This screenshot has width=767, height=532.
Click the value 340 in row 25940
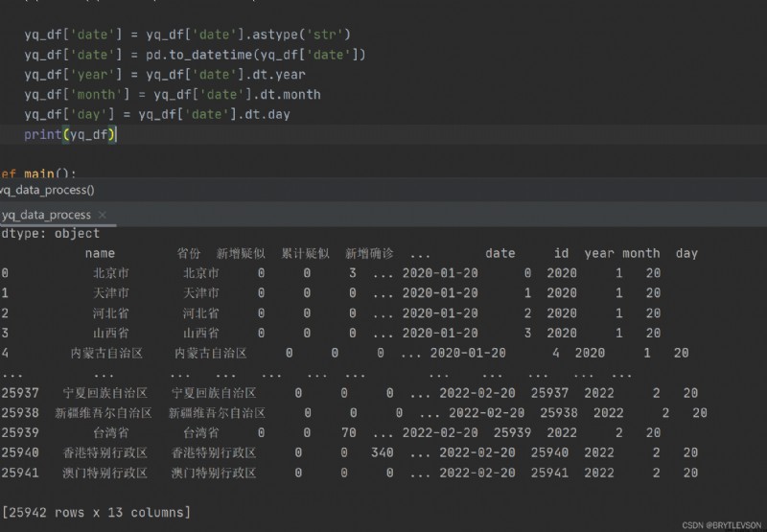coord(382,452)
